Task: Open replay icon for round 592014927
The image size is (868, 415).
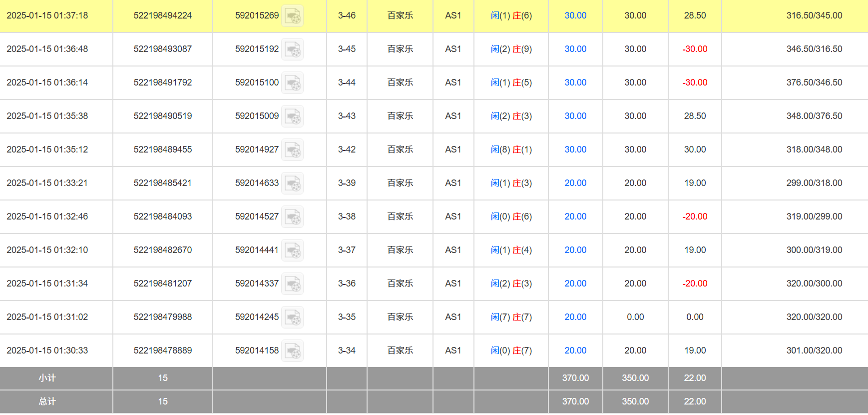Action: point(292,150)
